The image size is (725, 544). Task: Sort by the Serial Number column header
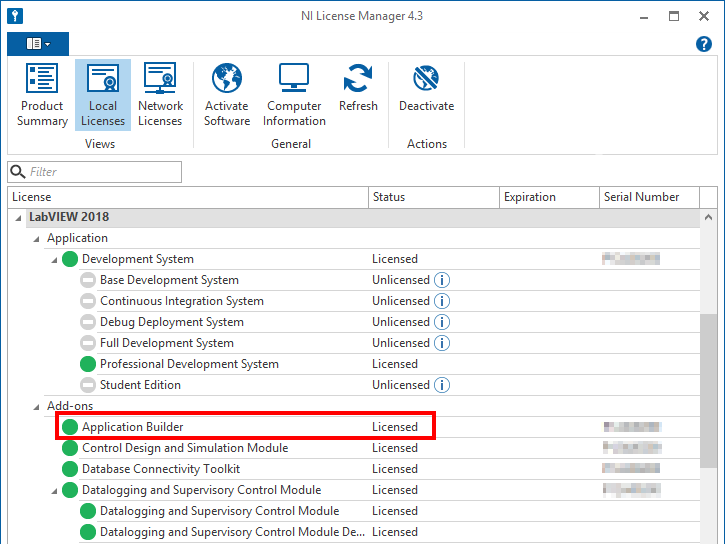click(x=649, y=197)
